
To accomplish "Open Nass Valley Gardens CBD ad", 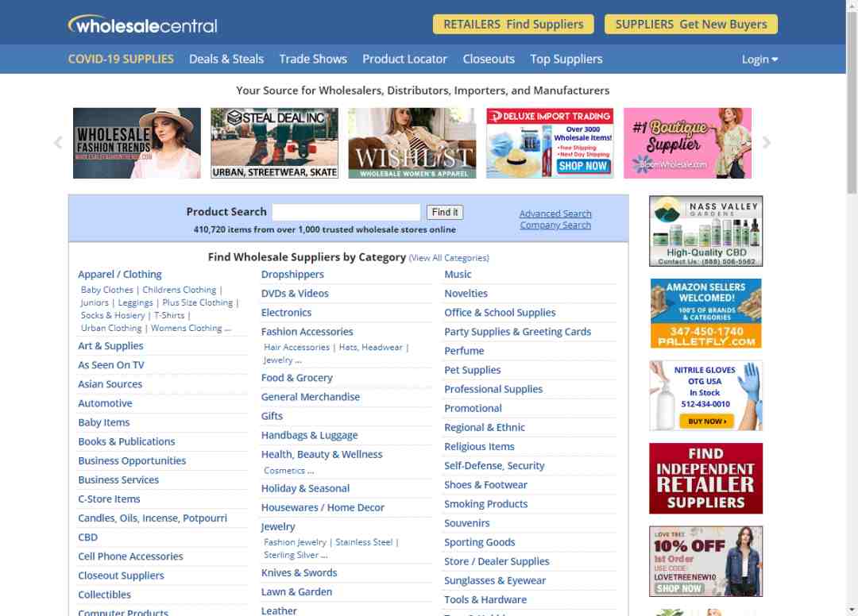I will (x=706, y=231).
